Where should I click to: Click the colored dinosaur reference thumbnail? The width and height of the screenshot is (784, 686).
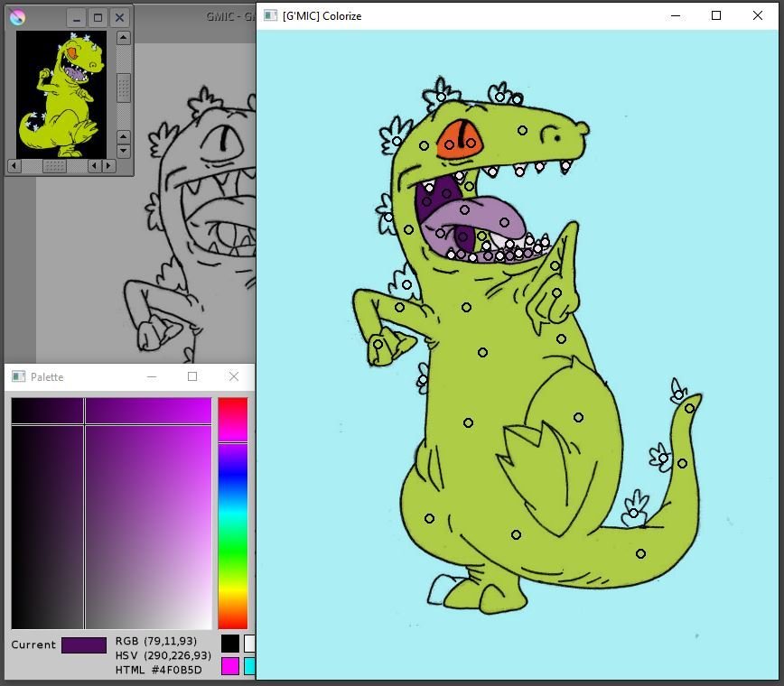coord(61,95)
